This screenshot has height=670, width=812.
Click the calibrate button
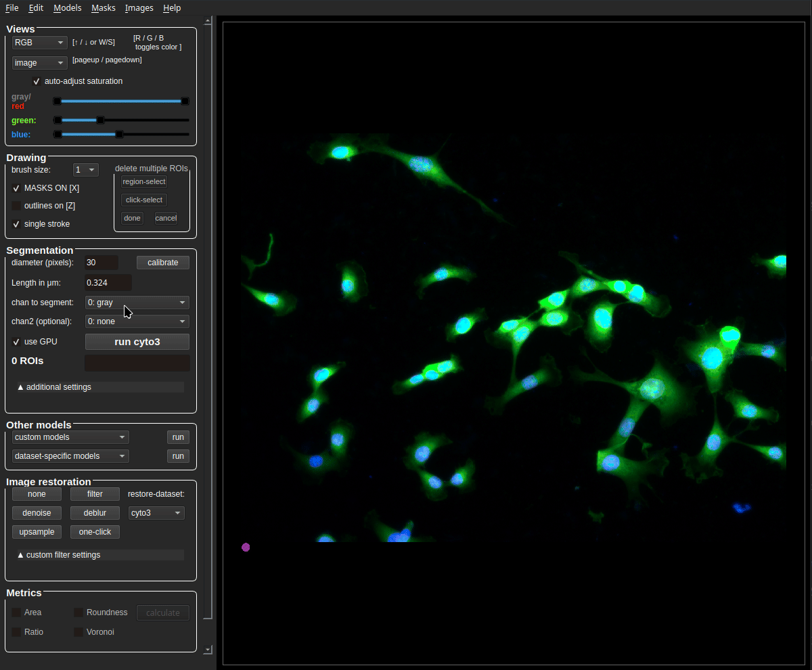(162, 263)
